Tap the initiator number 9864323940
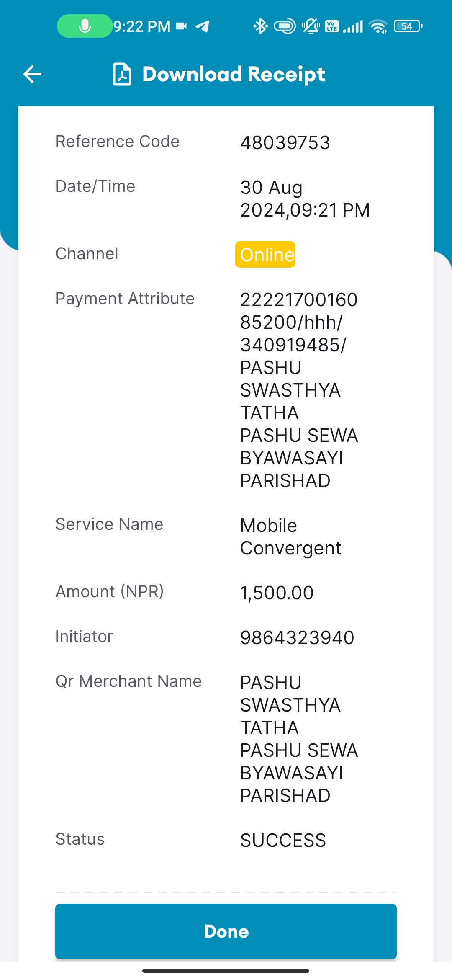This screenshot has height=980, width=452. (297, 638)
